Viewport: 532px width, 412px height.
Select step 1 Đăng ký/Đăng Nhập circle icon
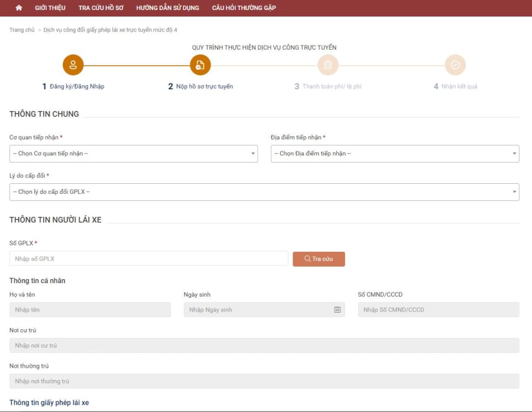pyautogui.click(x=73, y=65)
